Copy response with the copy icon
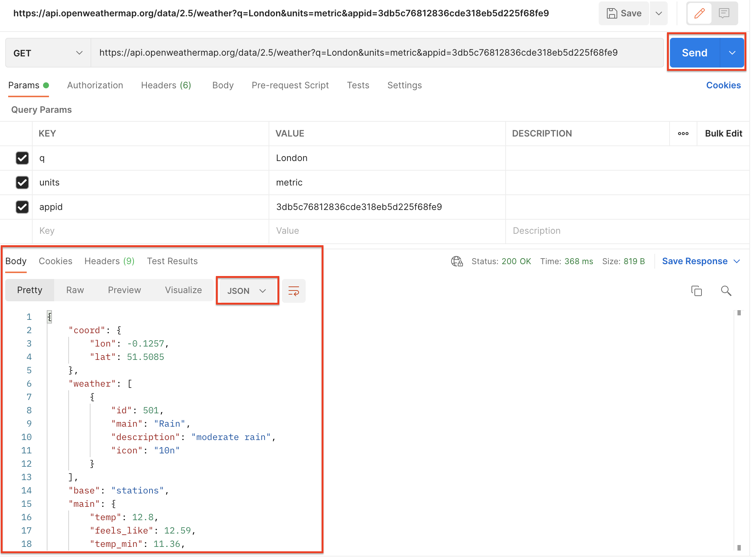This screenshot has height=558, width=756. (x=696, y=291)
